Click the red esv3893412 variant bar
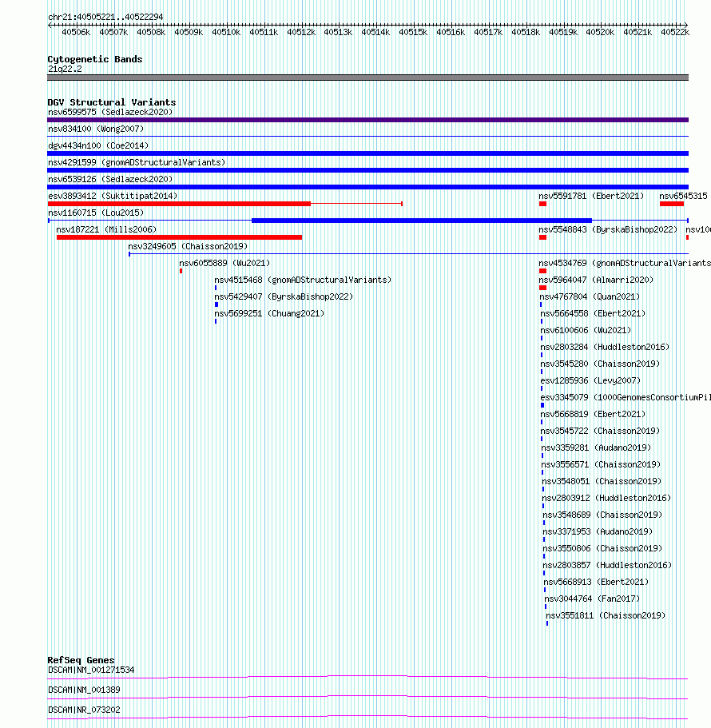The width and height of the screenshot is (711, 728). [179, 204]
